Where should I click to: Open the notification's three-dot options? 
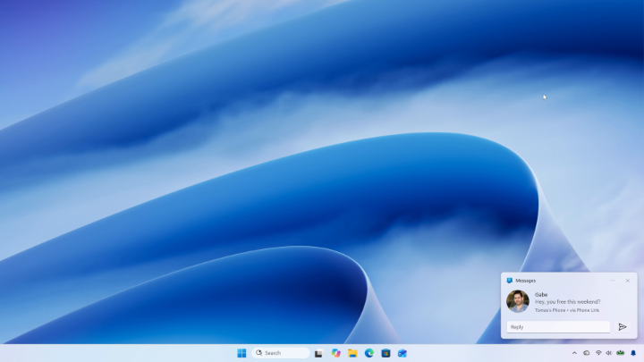coord(613,281)
